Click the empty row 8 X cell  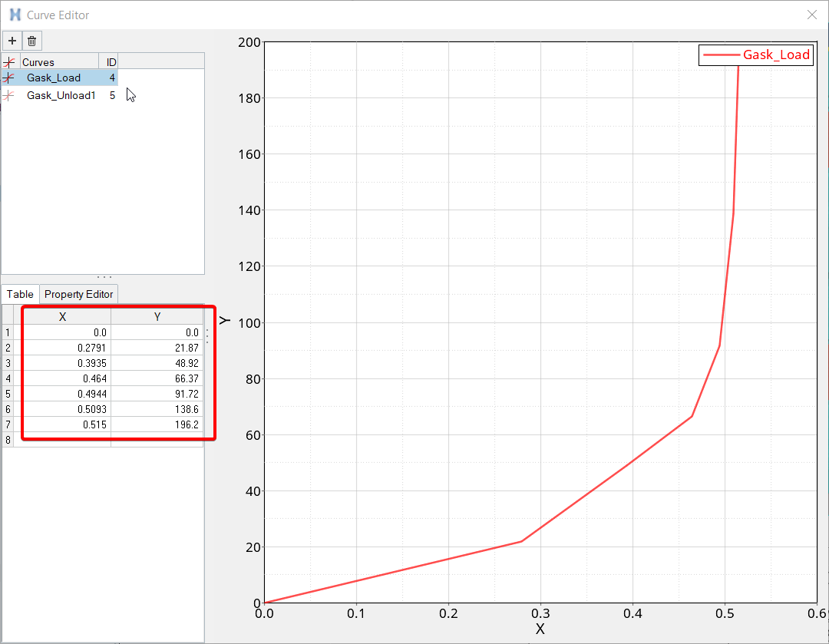[63, 440]
